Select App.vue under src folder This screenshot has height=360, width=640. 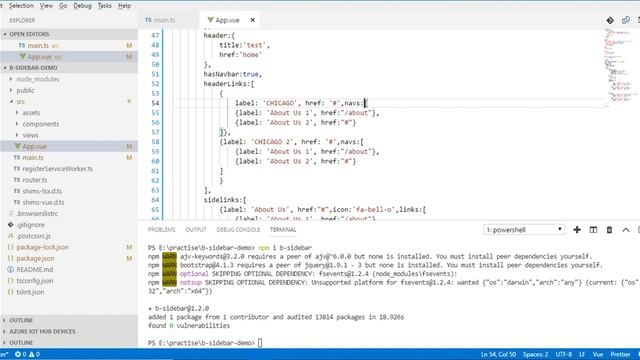[34, 146]
